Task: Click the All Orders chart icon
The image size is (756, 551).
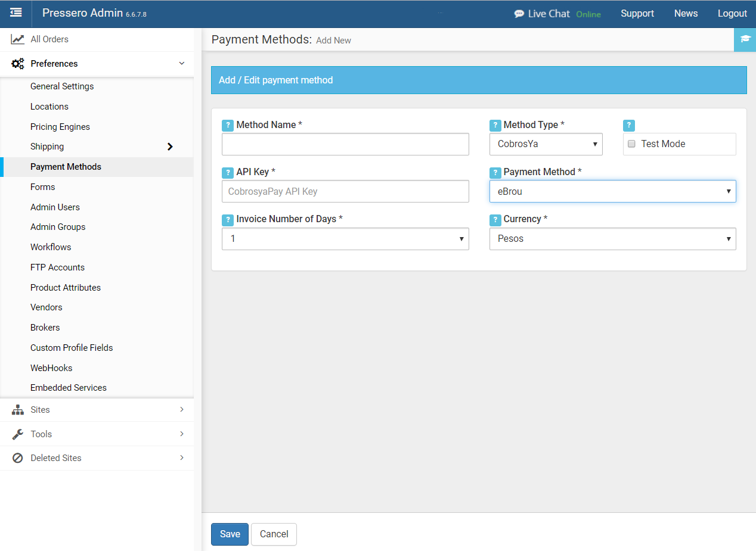Action: pyautogui.click(x=17, y=39)
